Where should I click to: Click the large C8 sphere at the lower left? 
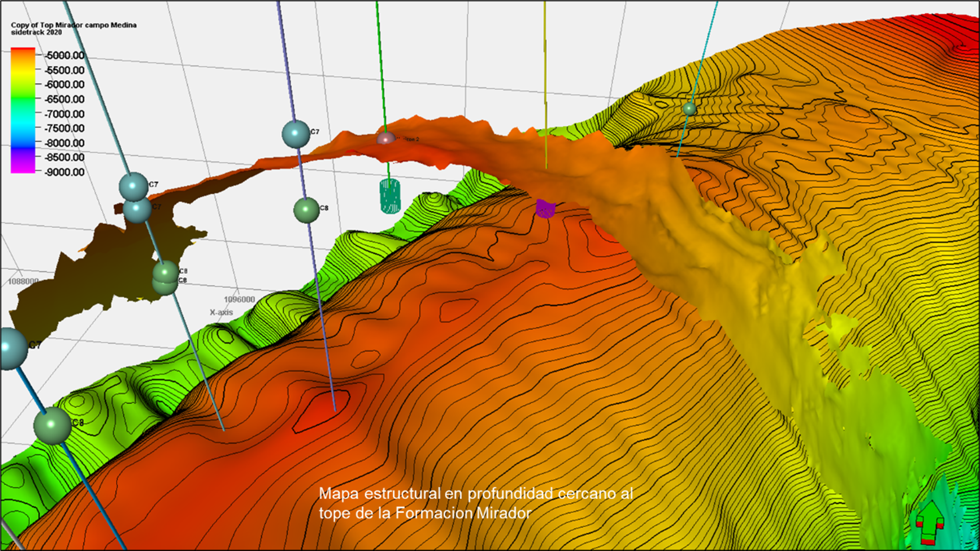click(52, 426)
